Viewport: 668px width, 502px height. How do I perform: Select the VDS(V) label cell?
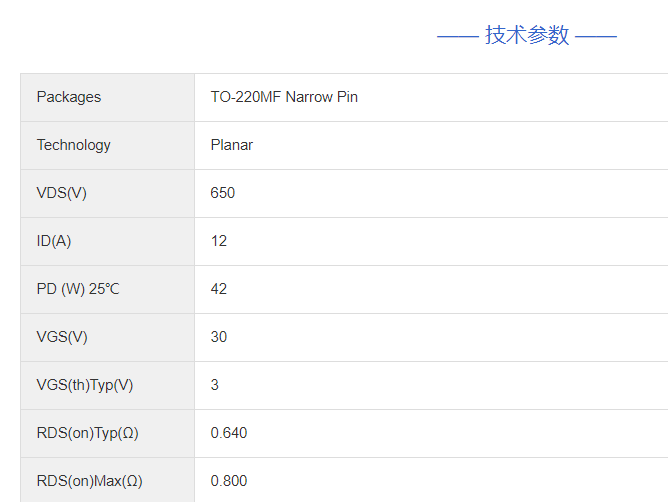(x=108, y=193)
